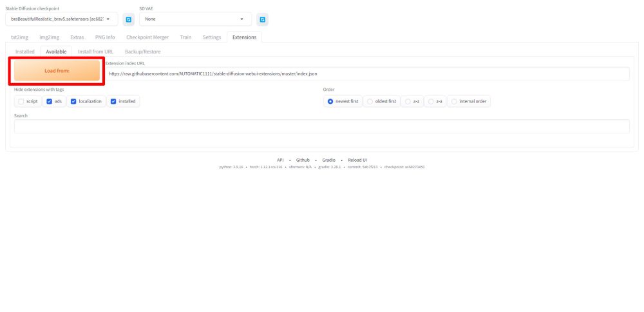Open the Install from URL subtab

pyautogui.click(x=95, y=52)
